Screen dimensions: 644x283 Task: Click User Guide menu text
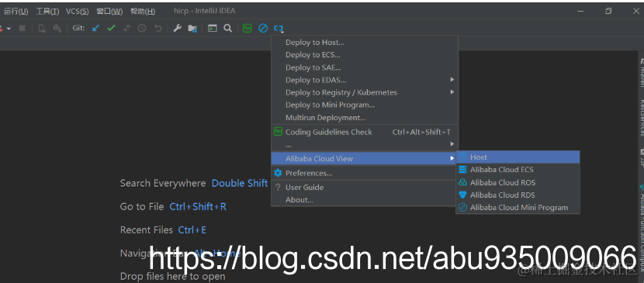coord(304,187)
